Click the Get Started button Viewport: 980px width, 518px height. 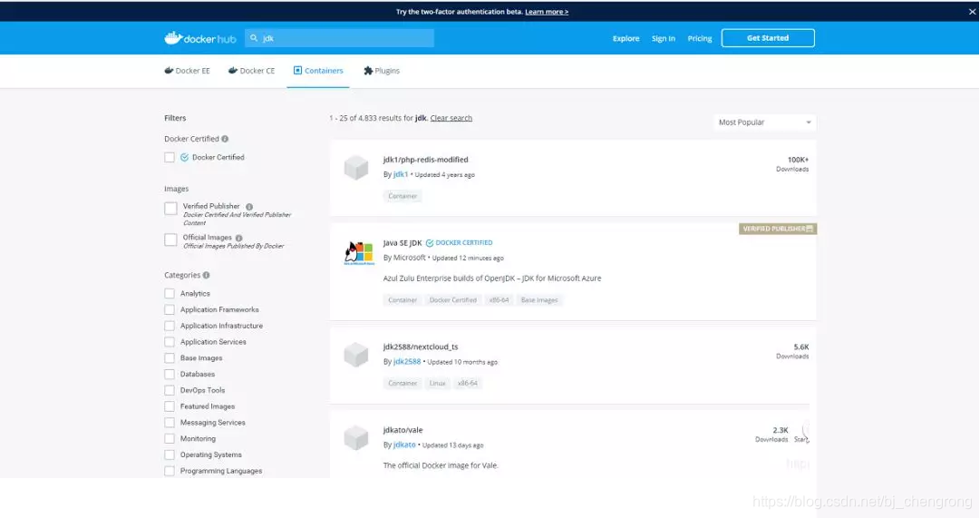click(768, 38)
